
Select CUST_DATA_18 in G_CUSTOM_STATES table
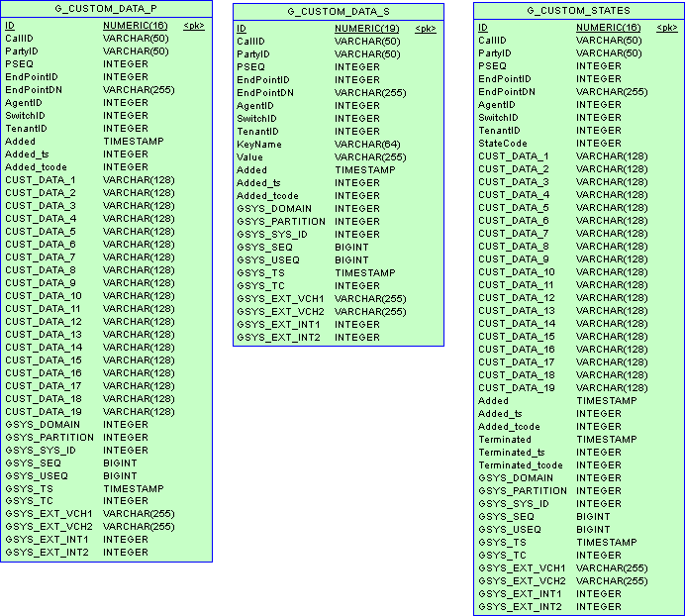click(x=517, y=375)
